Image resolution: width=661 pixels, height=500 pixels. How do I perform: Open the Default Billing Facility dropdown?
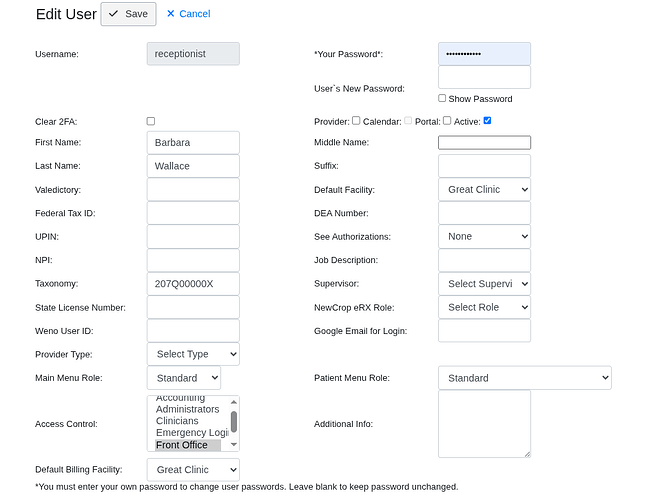point(193,470)
